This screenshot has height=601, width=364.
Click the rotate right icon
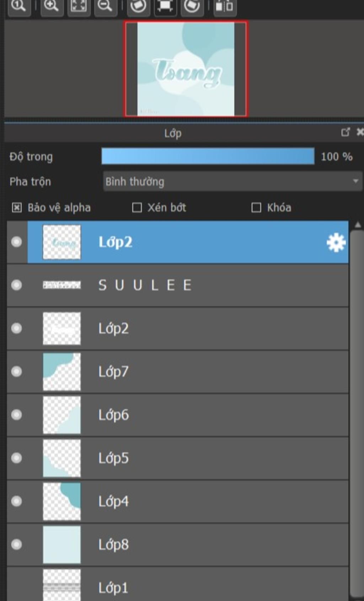point(192,6)
